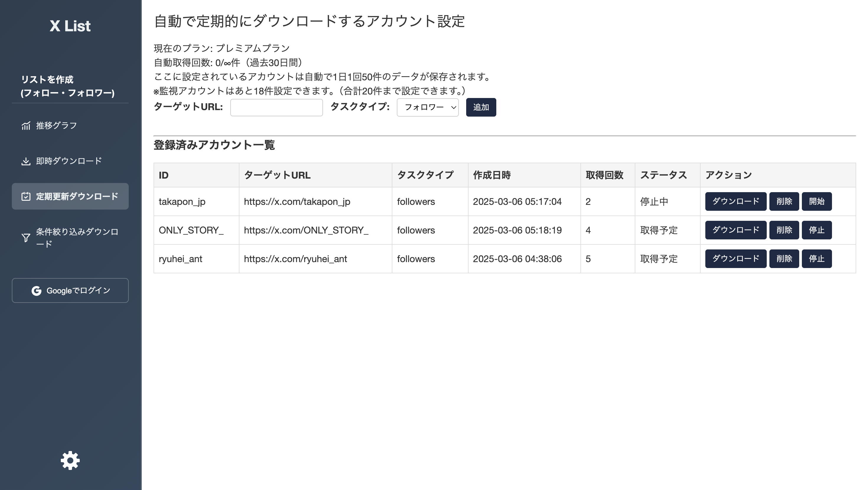Click the ryuhei_ant ID cell

196,259
